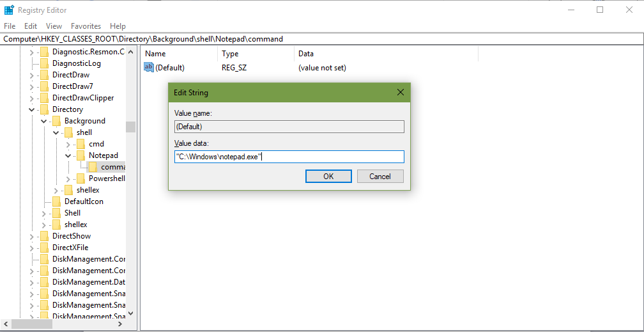Expand the Powershell tree node
The image size is (644, 332).
pyautogui.click(x=68, y=178)
